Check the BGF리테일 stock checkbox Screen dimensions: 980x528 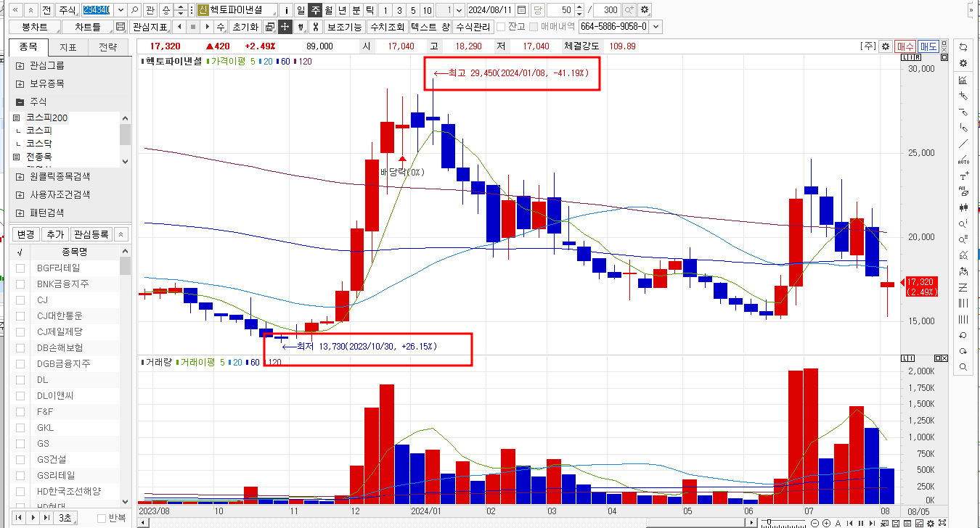click(x=20, y=268)
